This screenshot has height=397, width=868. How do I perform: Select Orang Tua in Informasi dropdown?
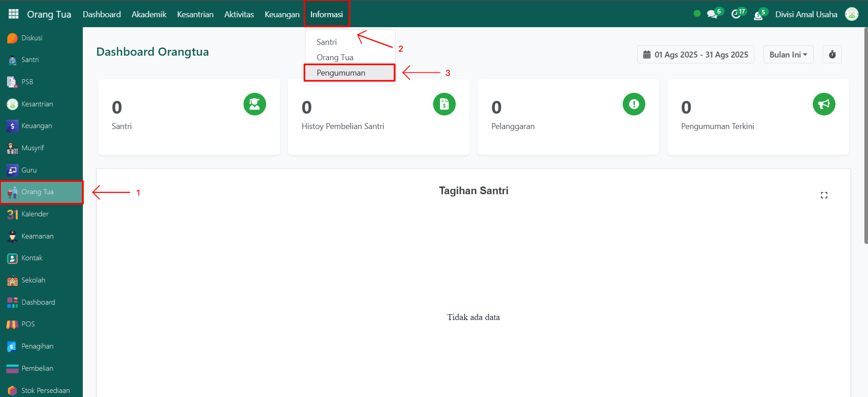click(335, 57)
